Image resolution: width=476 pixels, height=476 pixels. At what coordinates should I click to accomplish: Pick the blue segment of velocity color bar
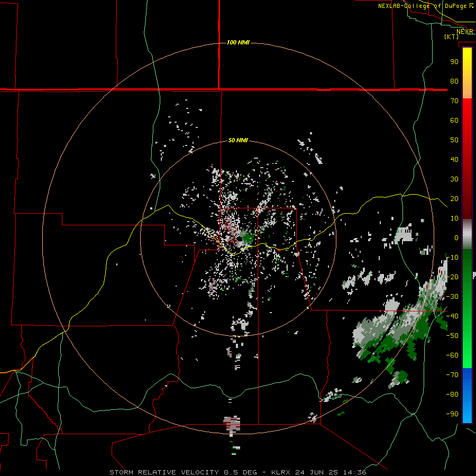(467, 395)
